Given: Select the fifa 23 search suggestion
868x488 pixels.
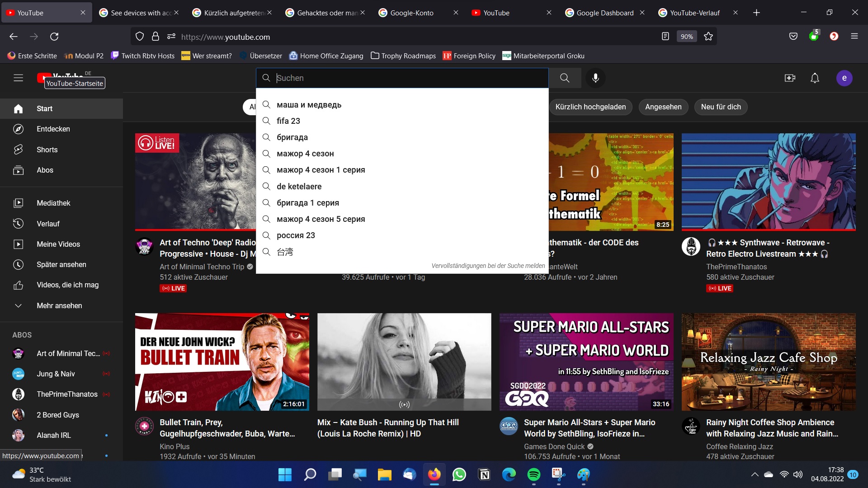Looking at the screenshot, I should coord(402,121).
